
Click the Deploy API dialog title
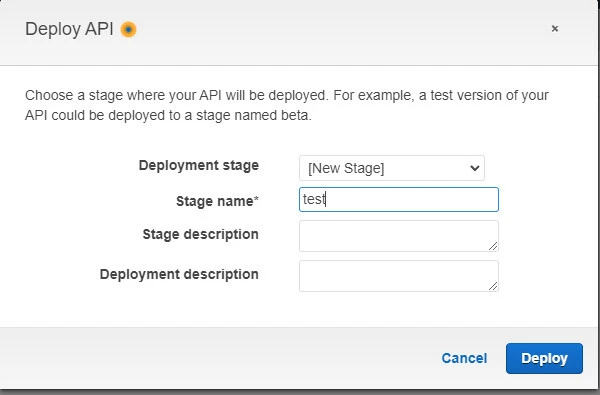(x=69, y=29)
